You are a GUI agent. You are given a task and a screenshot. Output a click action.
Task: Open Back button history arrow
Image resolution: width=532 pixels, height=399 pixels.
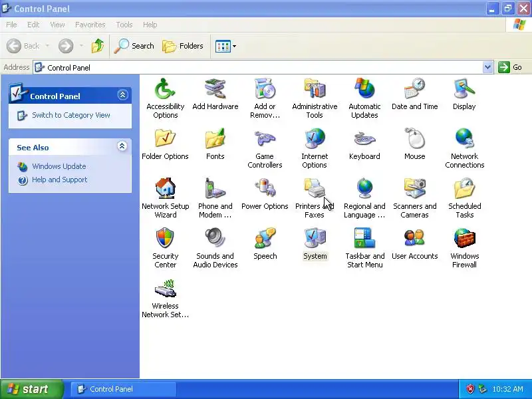[47, 46]
